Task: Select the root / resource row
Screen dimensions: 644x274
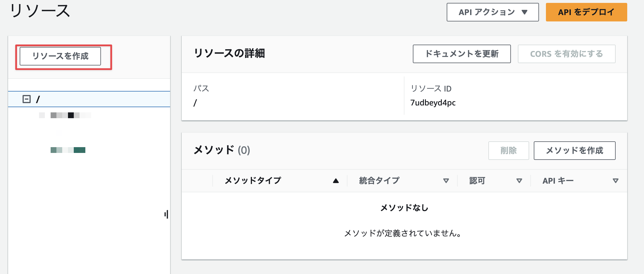Action: pos(89,99)
